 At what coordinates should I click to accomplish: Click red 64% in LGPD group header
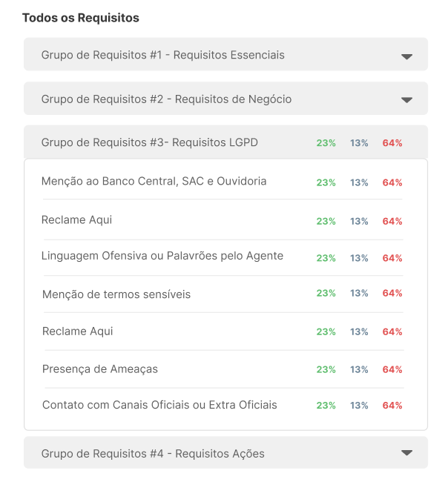(392, 143)
